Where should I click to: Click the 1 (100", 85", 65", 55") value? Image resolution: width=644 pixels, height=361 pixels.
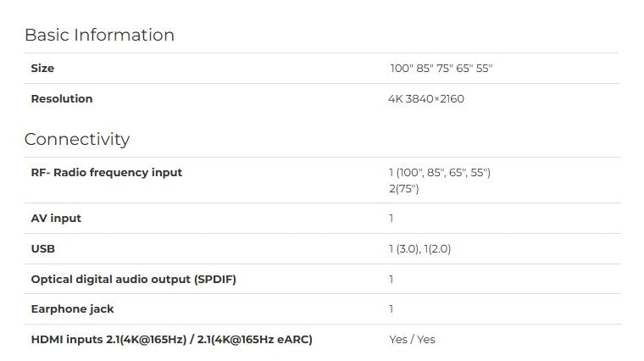(x=440, y=173)
